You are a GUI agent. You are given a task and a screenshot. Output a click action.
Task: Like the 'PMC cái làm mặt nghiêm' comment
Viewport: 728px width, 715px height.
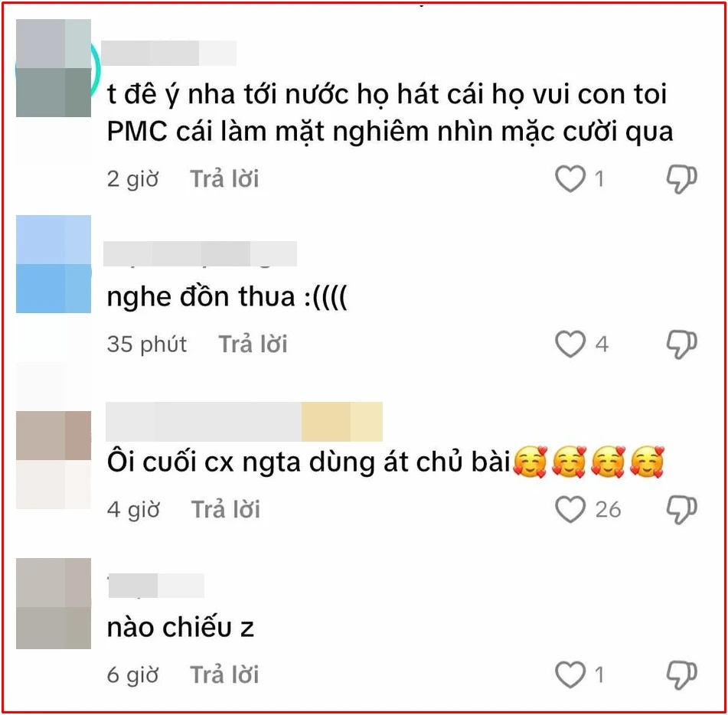(570, 179)
